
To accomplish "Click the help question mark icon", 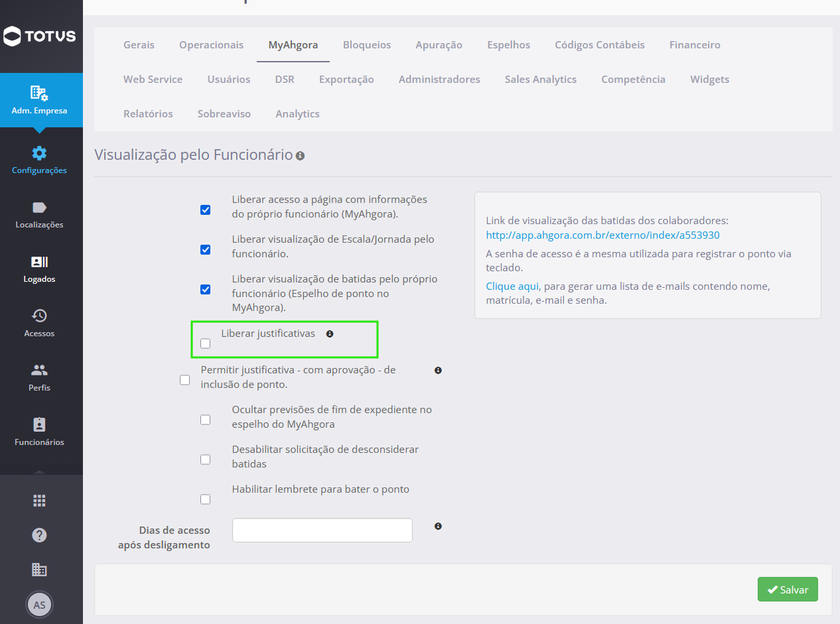I will coord(39,535).
